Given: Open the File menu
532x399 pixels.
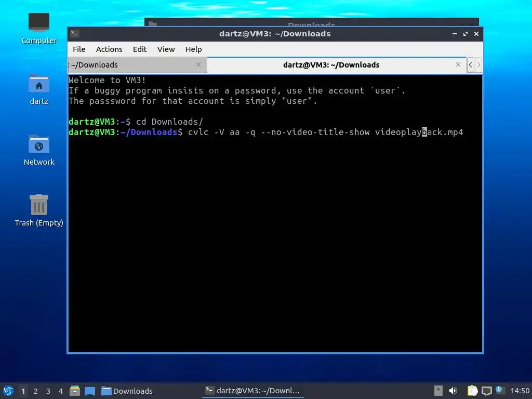Looking at the screenshot, I should point(79,49).
